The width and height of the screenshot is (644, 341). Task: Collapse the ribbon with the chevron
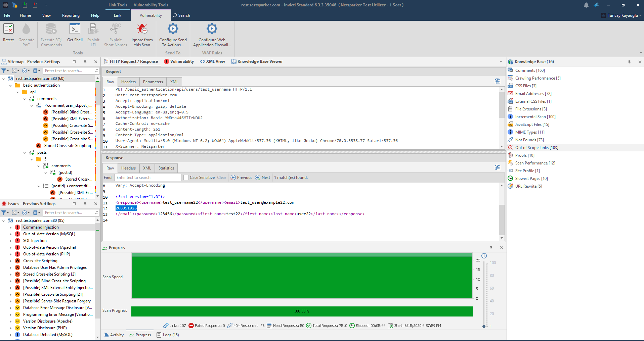[641, 52]
